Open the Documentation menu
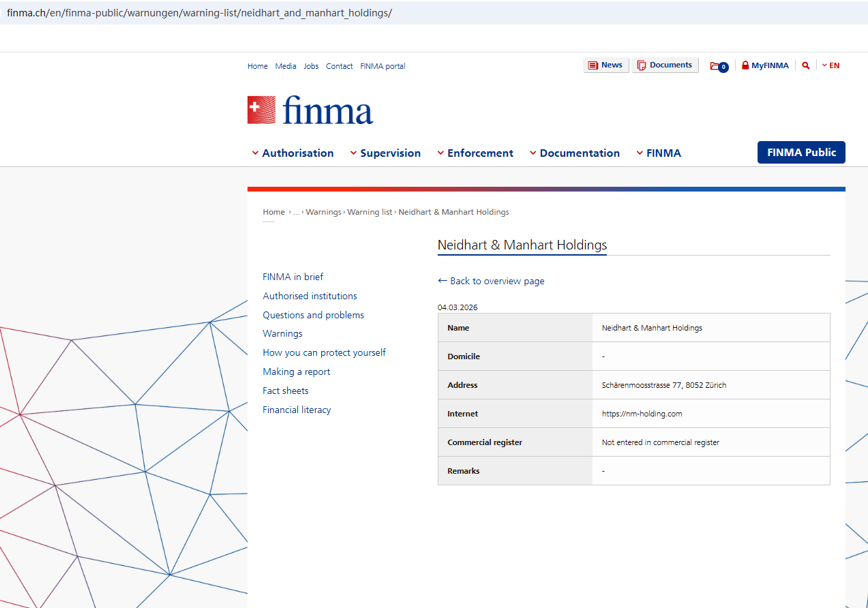 [575, 153]
